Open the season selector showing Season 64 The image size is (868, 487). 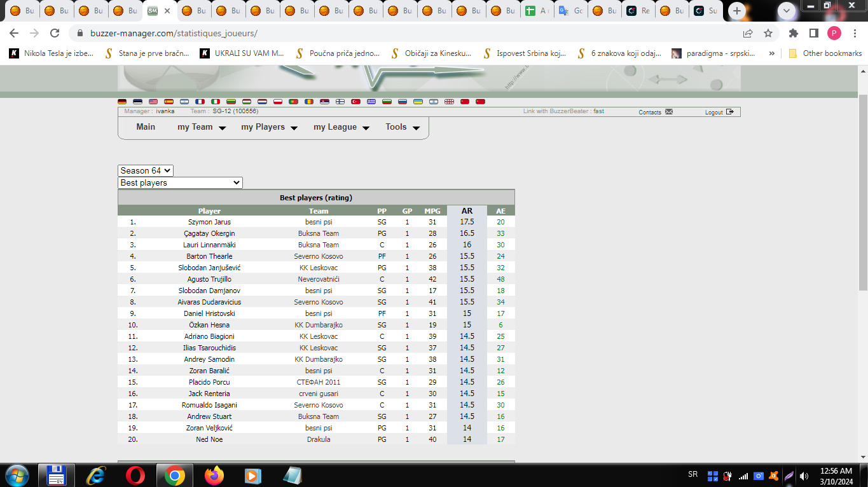pos(146,170)
